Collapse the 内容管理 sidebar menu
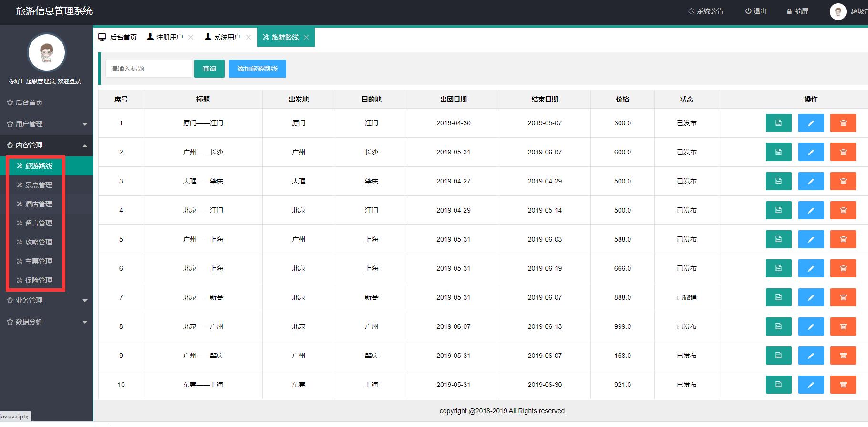This screenshot has width=868, height=427. click(46, 145)
